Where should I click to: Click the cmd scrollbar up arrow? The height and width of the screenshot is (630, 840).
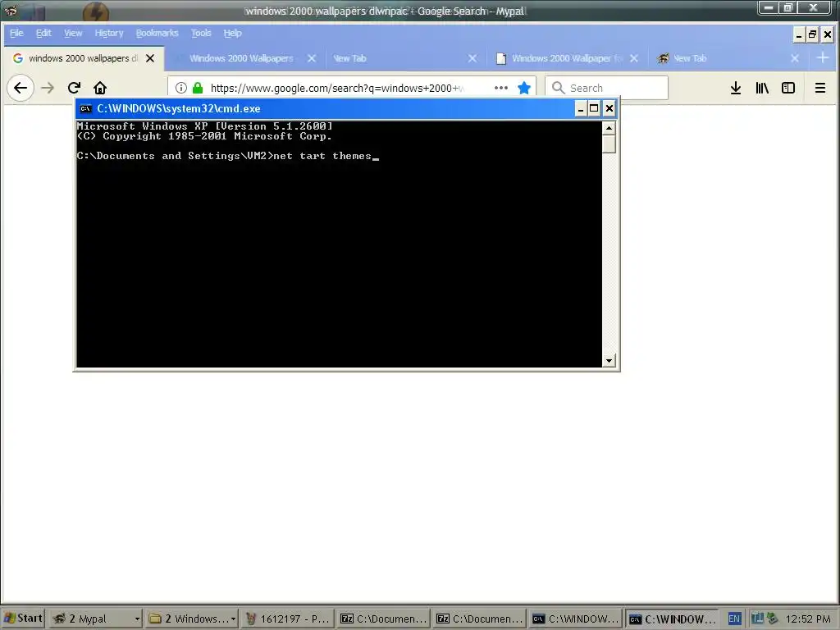coord(609,128)
